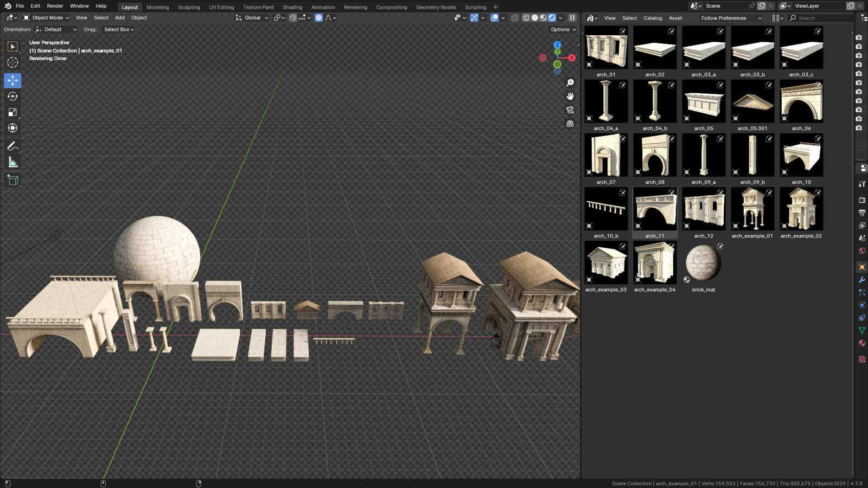Open the Object Mode dropdown
Image resolution: width=868 pixels, height=488 pixels.
(46, 17)
